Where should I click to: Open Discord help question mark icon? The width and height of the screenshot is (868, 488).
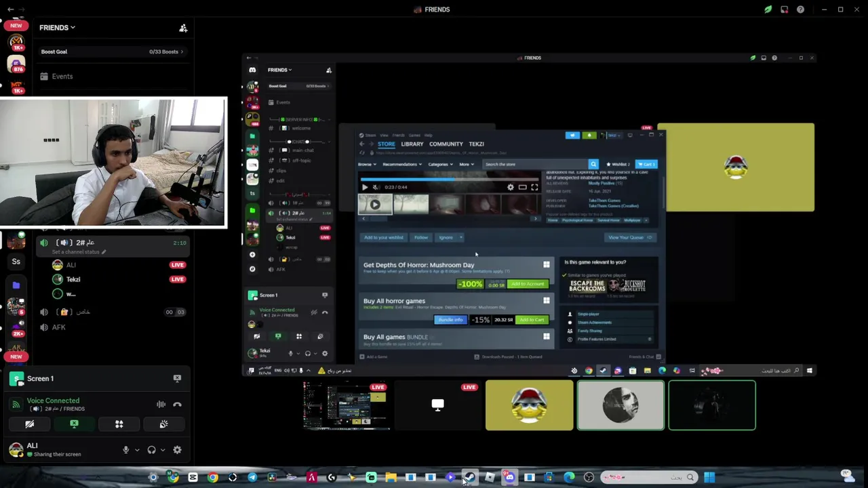[800, 9]
